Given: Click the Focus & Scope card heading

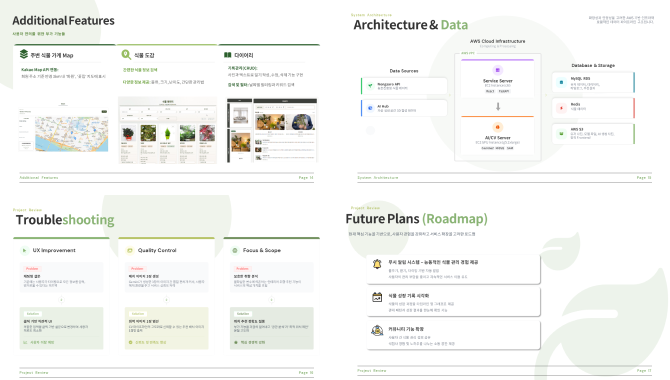Looking at the screenshot, I should tap(262, 250).
